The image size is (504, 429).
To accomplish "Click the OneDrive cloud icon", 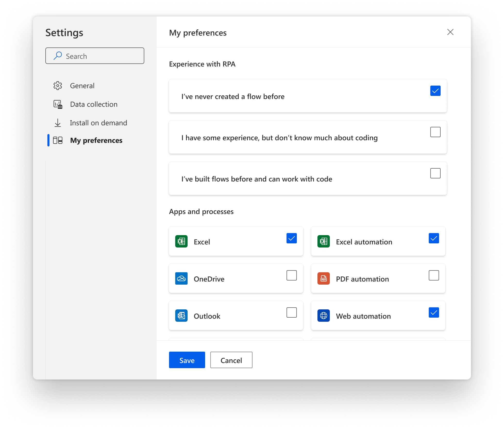I will [181, 279].
